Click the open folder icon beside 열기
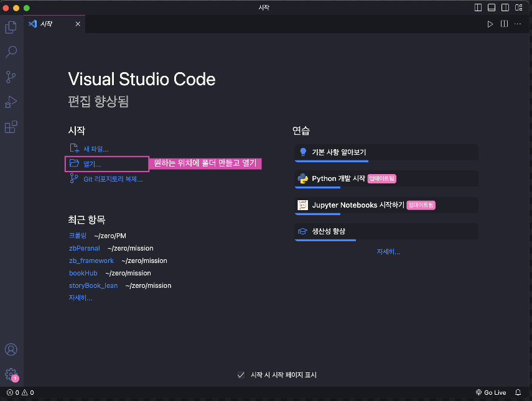Viewport: 532px width, 401px height. pos(74,163)
